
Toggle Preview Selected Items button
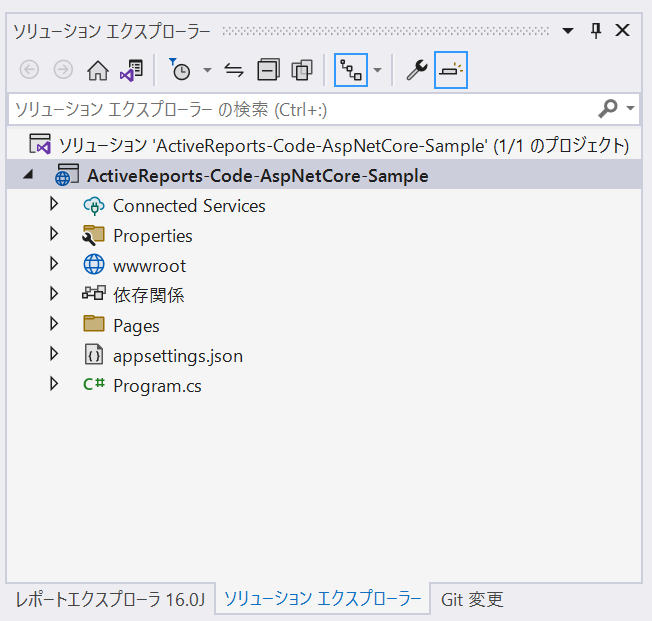[451, 70]
